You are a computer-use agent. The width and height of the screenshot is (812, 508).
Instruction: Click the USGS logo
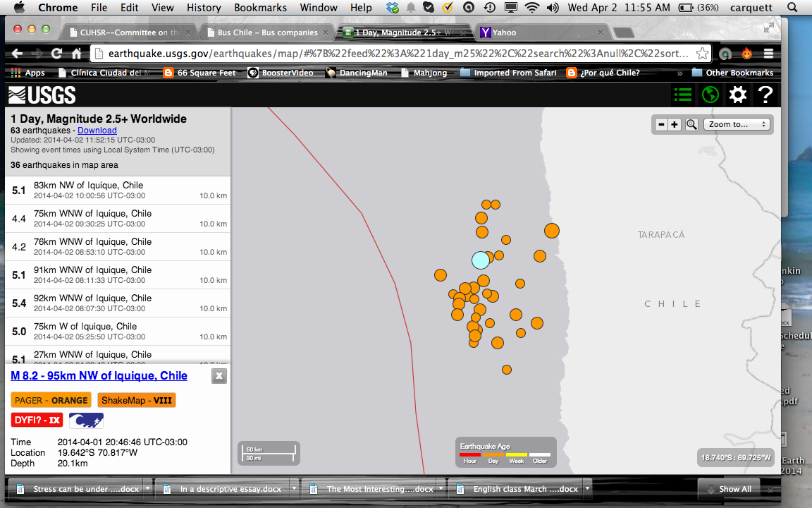point(42,95)
